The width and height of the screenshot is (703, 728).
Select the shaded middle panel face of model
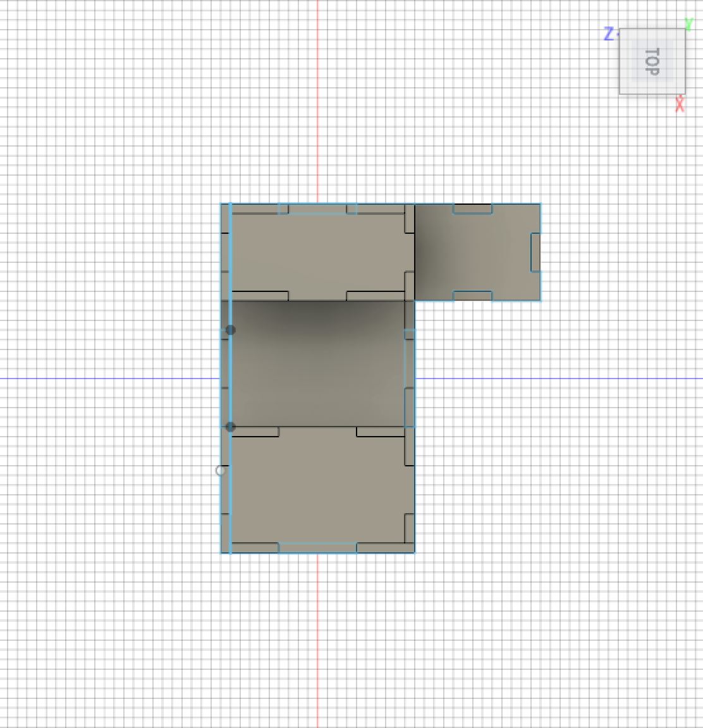[317, 363]
